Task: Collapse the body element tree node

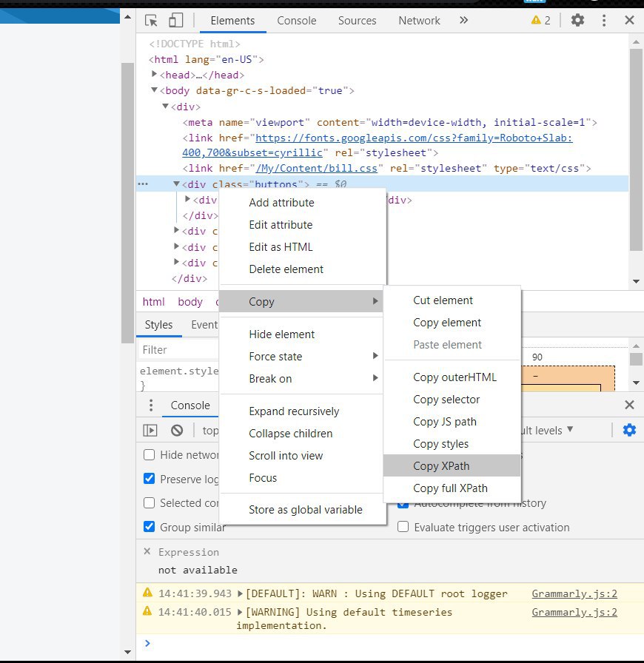Action: click(x=154, y=91)
